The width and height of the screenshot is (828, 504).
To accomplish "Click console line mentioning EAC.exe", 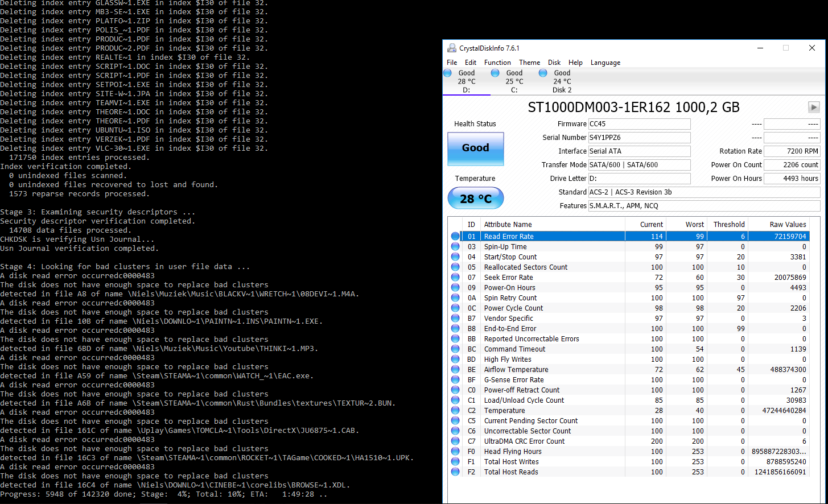I will [157, 375].
